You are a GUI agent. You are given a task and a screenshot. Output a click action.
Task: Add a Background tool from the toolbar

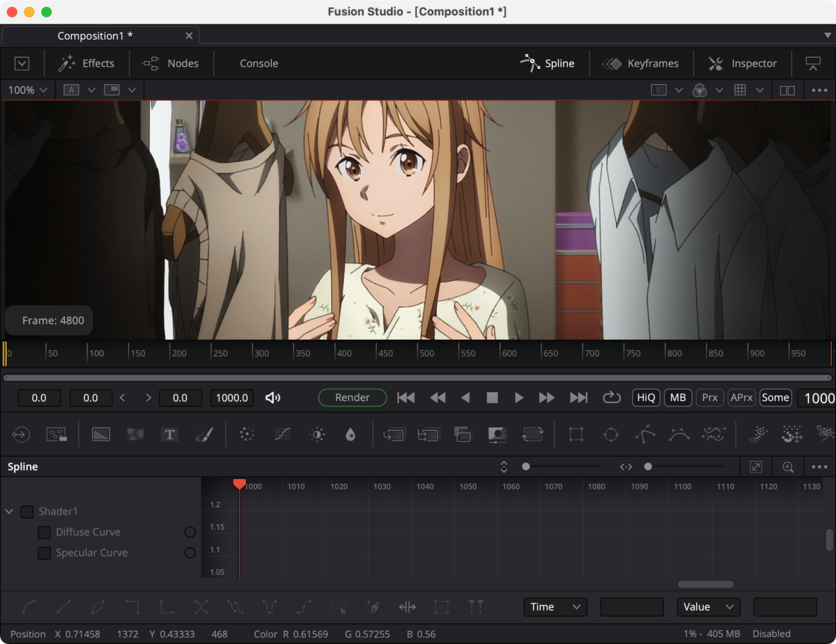pos(101,434)
